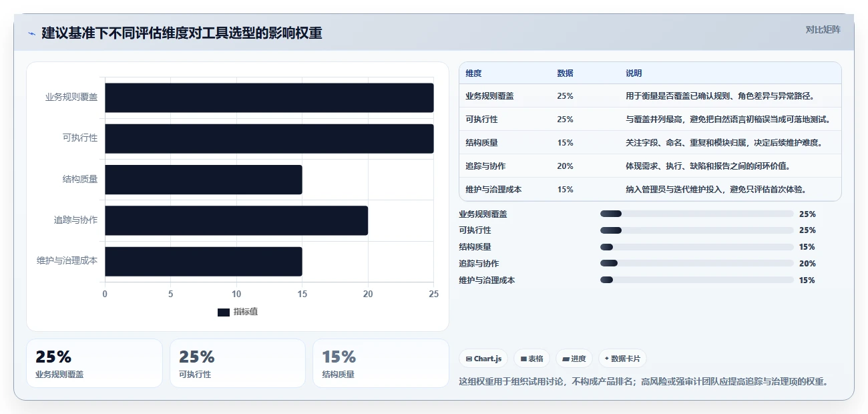Screen dimensions: 868x414
Task: Click the Chart.js tag chip
Action: point(483,359)
